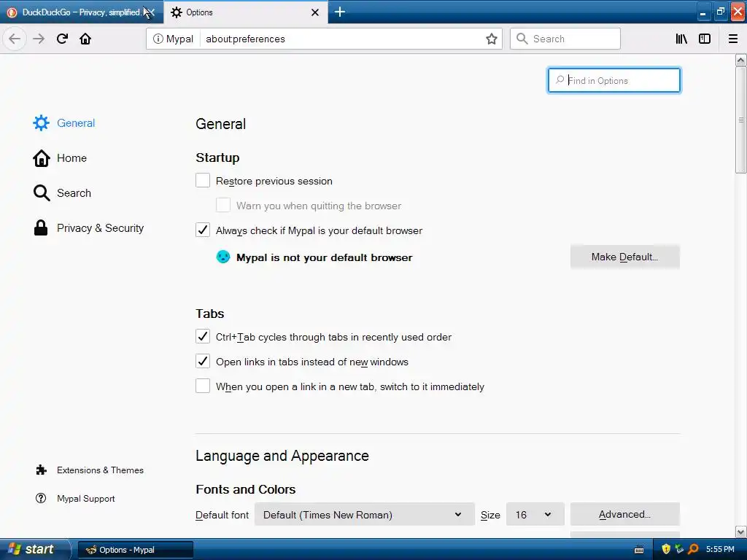Click the network tray icon
Viewport: 747px width, 560px height.
pyautogui.click(x=679, y=549)
